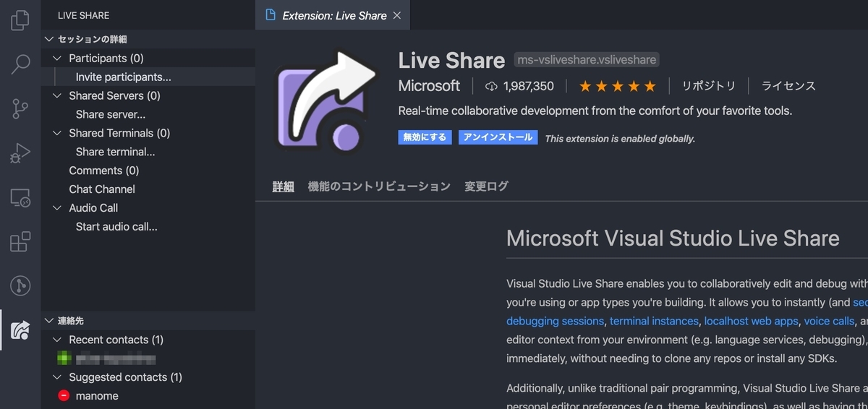Click the 1,987,350 install count
The image size is (868, 409).
click(529, 86)
